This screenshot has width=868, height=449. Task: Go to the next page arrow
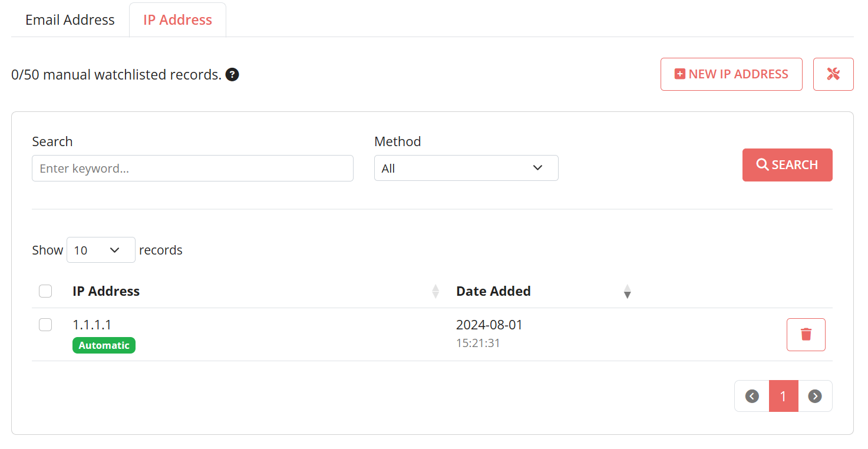[x=815, y=396]
